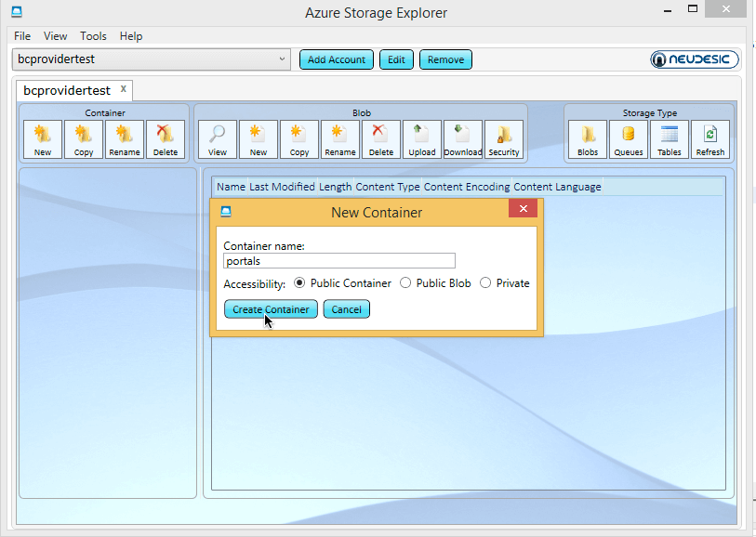756x537 pixels.
Task: Open the Help menu
Action: coord(131,36)
